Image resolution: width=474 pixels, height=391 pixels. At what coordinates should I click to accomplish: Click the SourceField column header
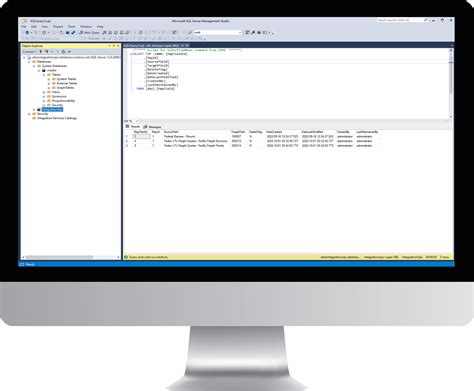tap(171, 132)
